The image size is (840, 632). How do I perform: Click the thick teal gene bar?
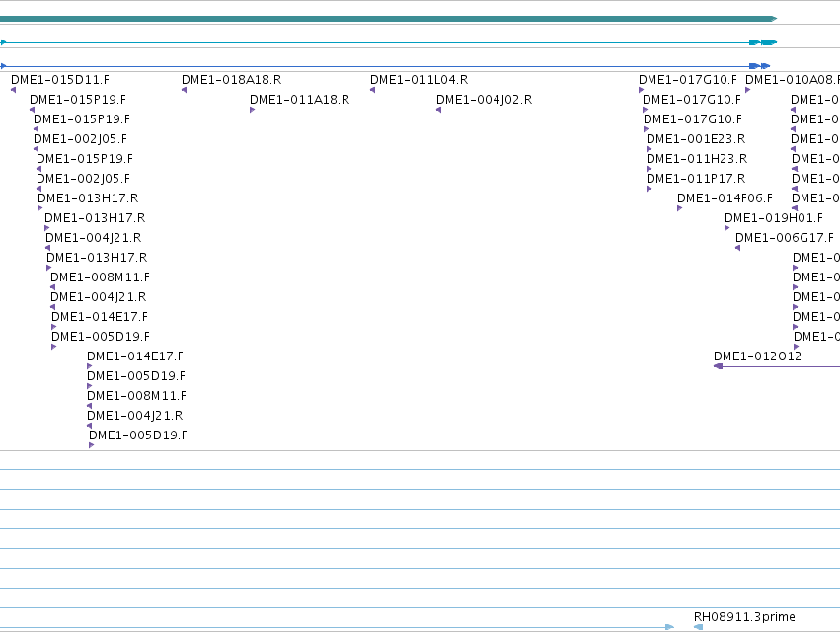point(388,19)
